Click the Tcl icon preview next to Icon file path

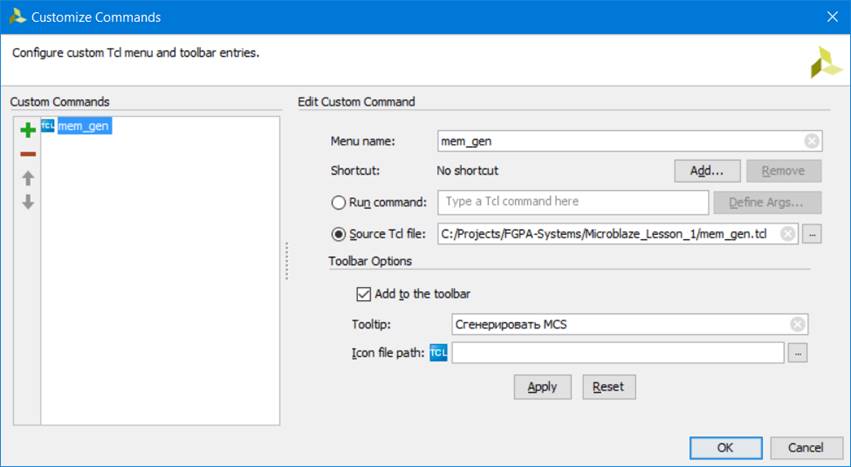pos(438,353)
